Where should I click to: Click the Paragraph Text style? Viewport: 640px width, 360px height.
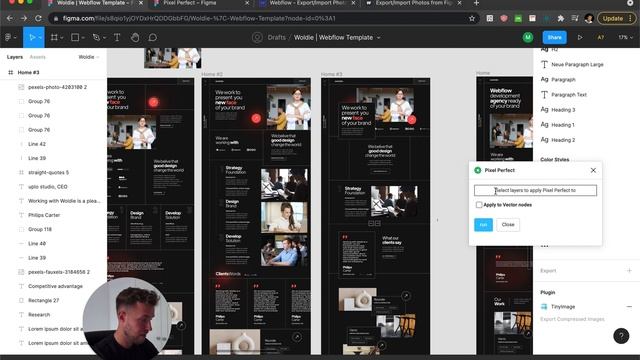[x=569, y=95]
